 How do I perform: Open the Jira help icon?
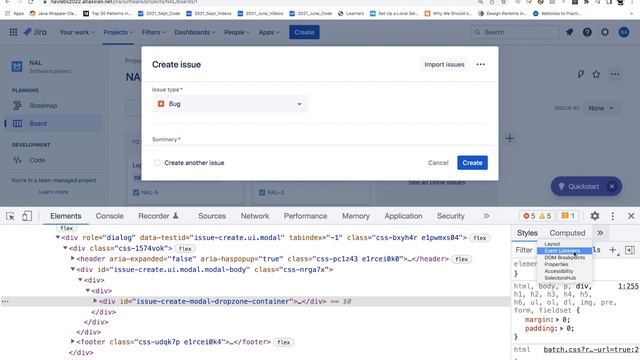tap(587, 32)
